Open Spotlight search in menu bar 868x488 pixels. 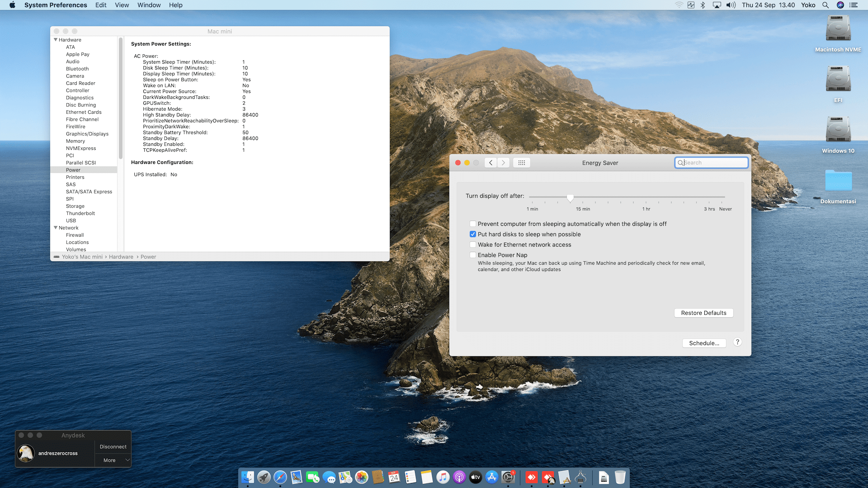(x=826, y=5)
